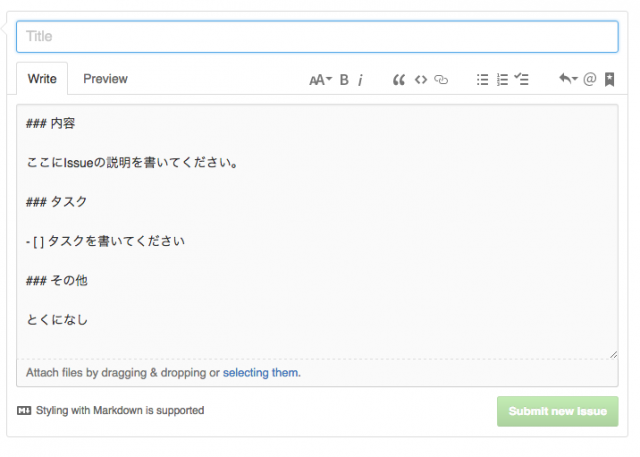Open the header text size dropdown
640x457 pixels.
320,80
